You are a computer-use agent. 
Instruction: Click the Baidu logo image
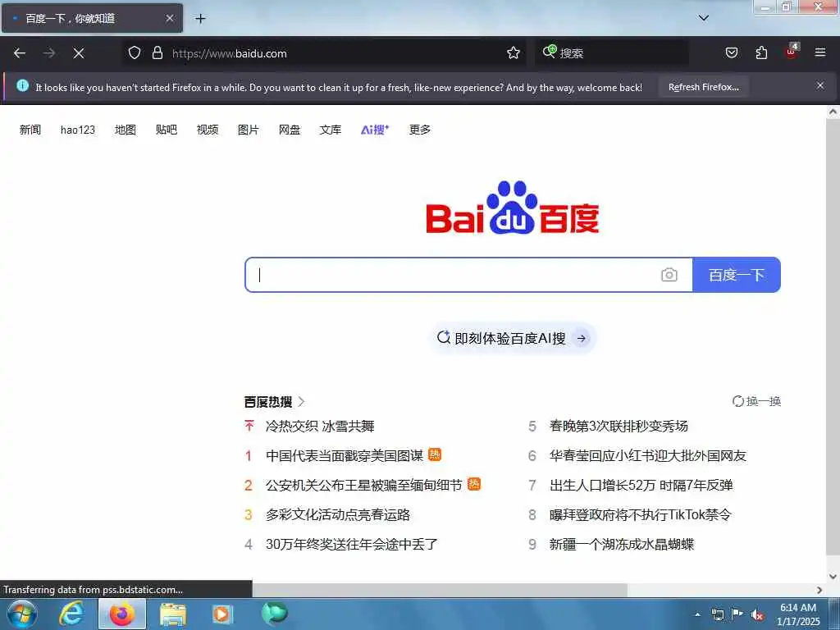512,208
